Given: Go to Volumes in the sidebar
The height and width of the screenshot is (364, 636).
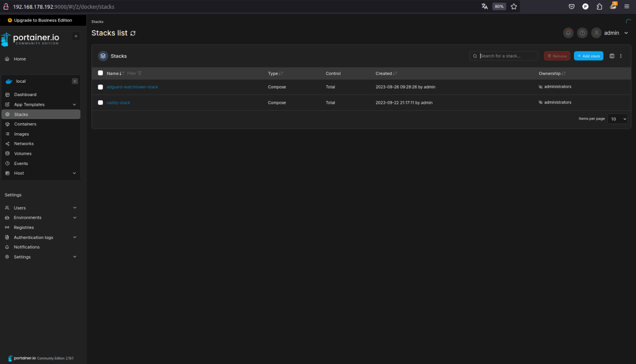Looking at the screenshot, I should [x=23, y=154].
